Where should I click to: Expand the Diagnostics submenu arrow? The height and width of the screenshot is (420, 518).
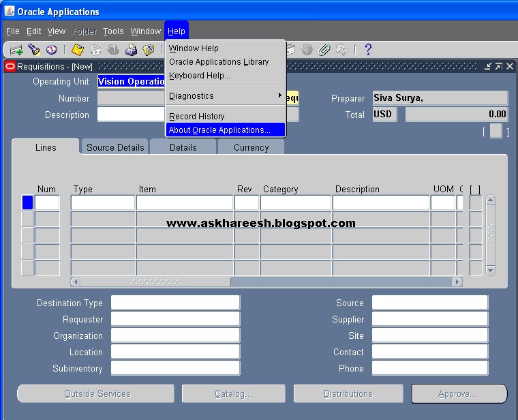(x=280, y=95)
